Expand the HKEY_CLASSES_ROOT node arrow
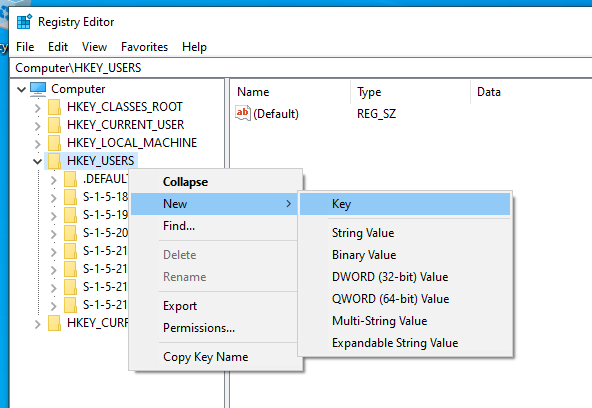 (x=37, y=108)
